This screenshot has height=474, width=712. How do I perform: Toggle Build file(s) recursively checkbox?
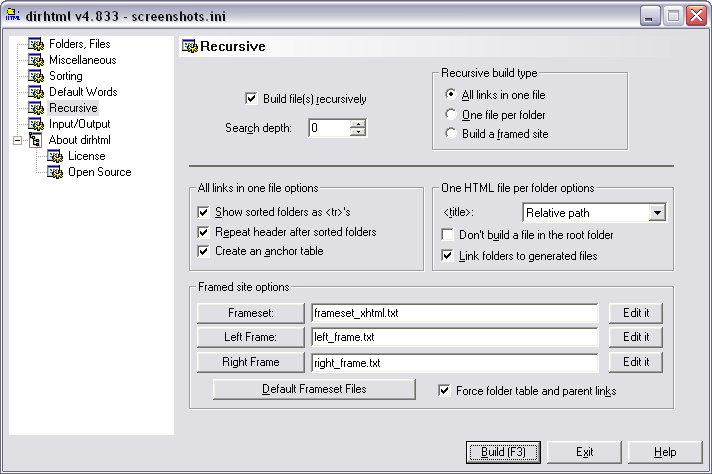(x=251, y=99)
